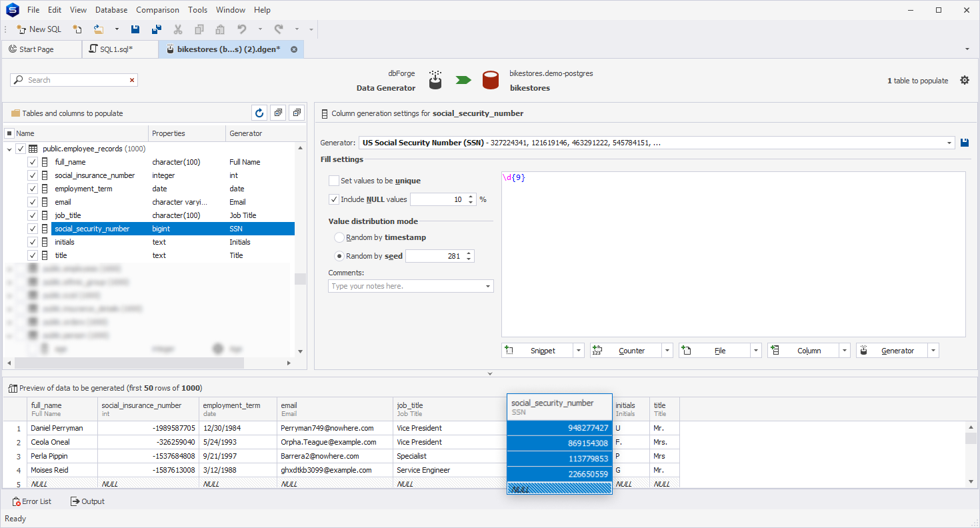Click the Open file folder icon

(x=99, y=29)
